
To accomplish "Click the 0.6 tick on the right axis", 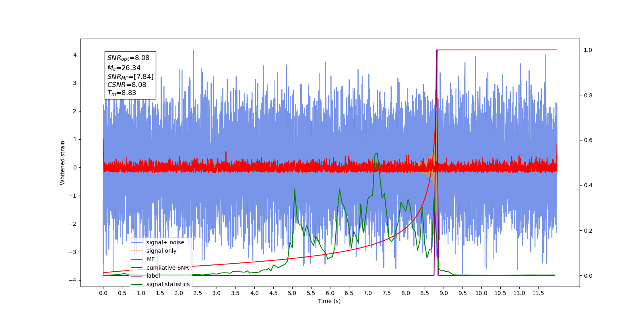I will [588, 140].
